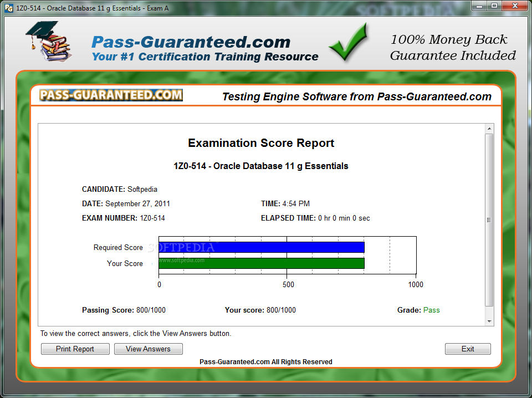Click the green Pass grade text

tap(432, 310)
